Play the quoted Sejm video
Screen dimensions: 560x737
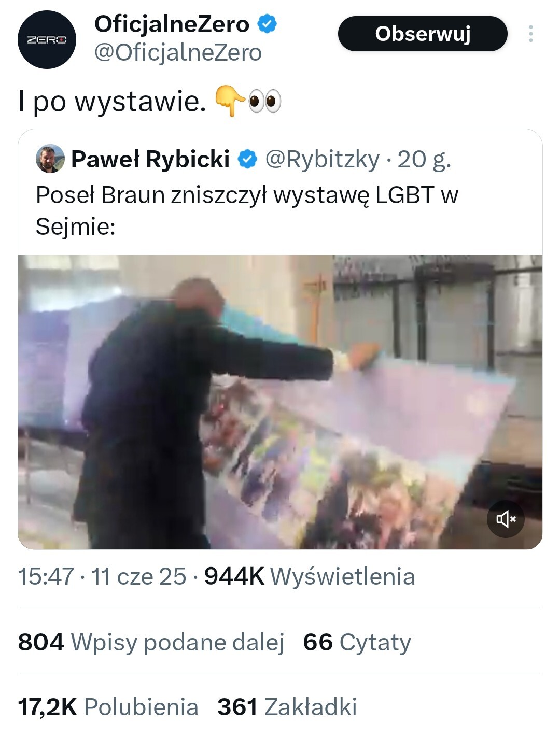click(x=280, y=402)
